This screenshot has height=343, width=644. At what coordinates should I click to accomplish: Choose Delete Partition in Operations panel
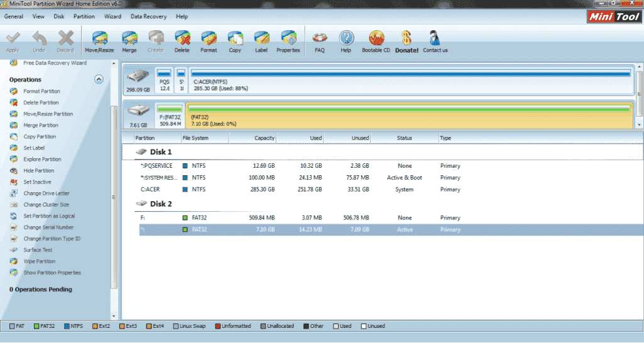[x=41, y=102]
